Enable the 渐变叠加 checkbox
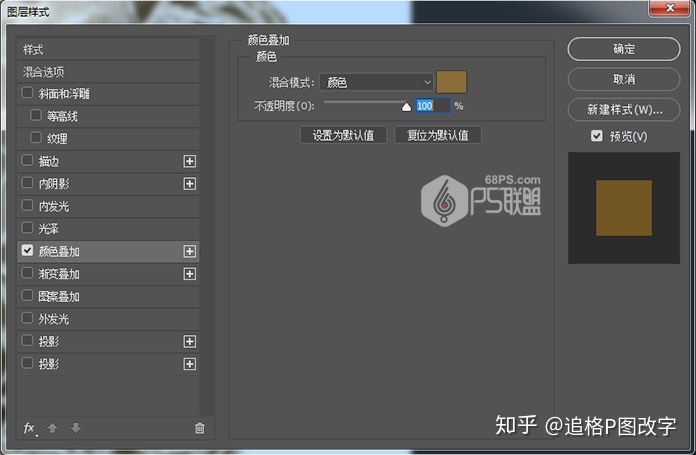Viewport: 696px width, 455px height. (x=28, y=273)
